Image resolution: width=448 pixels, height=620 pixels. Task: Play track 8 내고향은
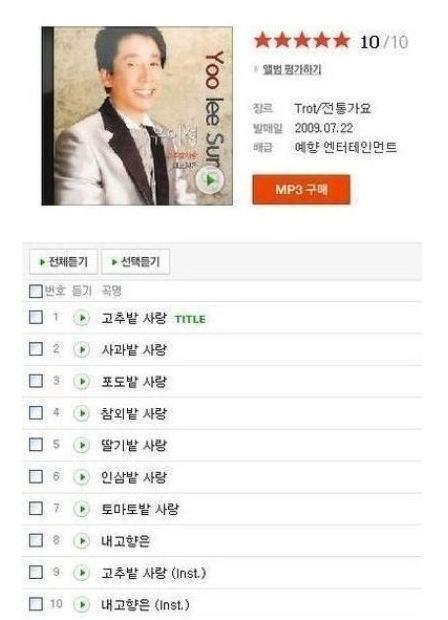(x=81, y=541)
